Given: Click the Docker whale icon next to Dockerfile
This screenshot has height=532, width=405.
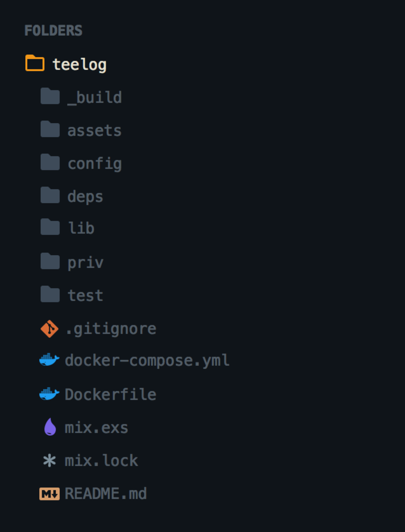Looking at the screenshot, I should coord(49,394).
